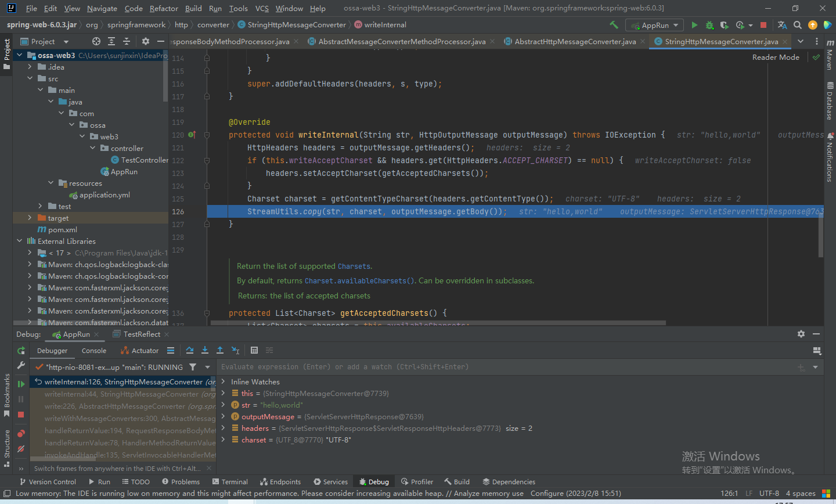Viewport: 836px width, 504px height.
Task: Click Select Opened File target icon in Project panel
Action: 96,41
